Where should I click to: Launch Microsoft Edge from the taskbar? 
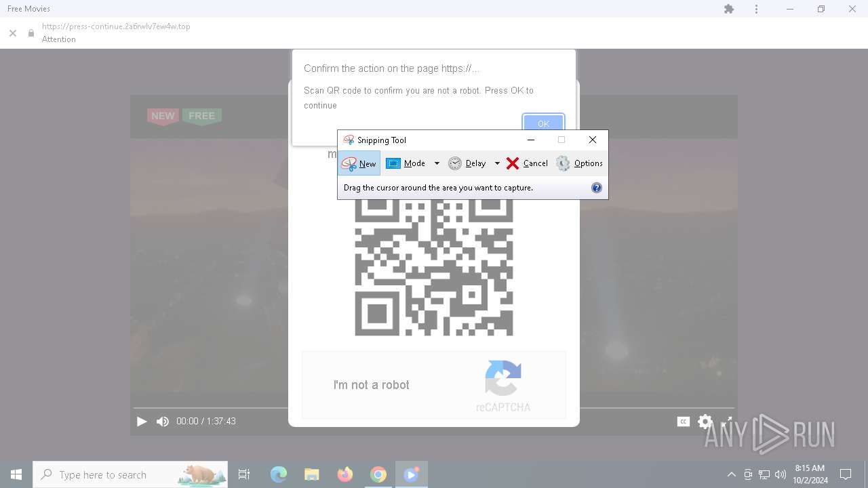point(279,474)
